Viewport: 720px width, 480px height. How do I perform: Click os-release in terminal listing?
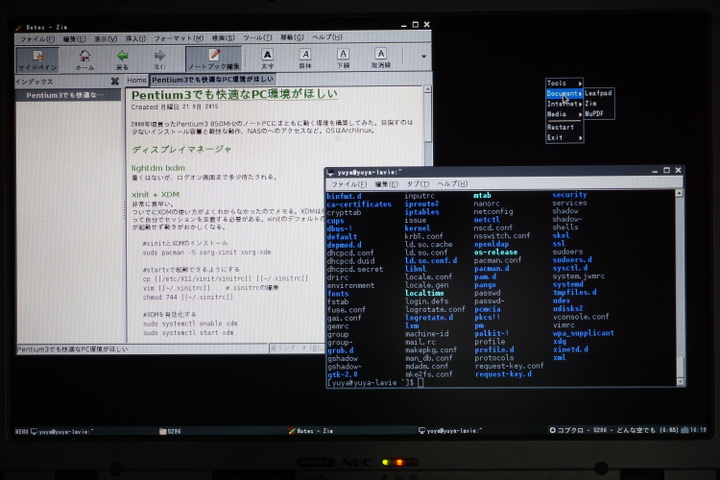pyautogui.click(x=495, y=252)
